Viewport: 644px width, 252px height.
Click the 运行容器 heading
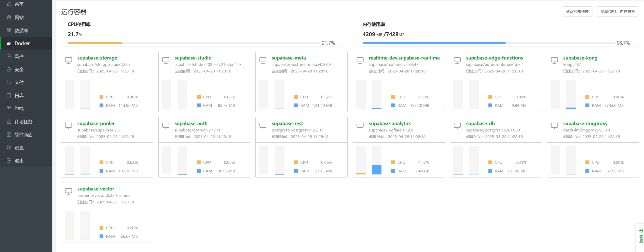click(x=74, y=12)
